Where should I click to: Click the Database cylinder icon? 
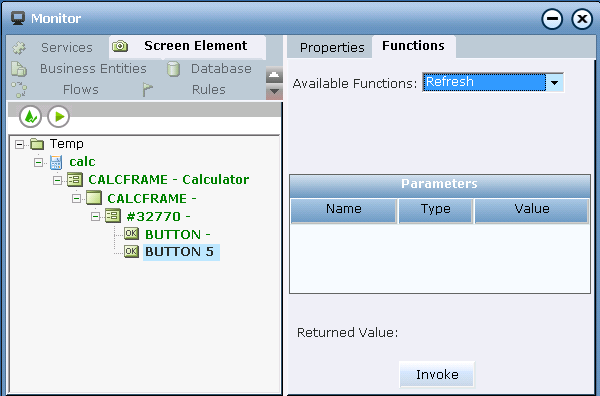[173, 69]
